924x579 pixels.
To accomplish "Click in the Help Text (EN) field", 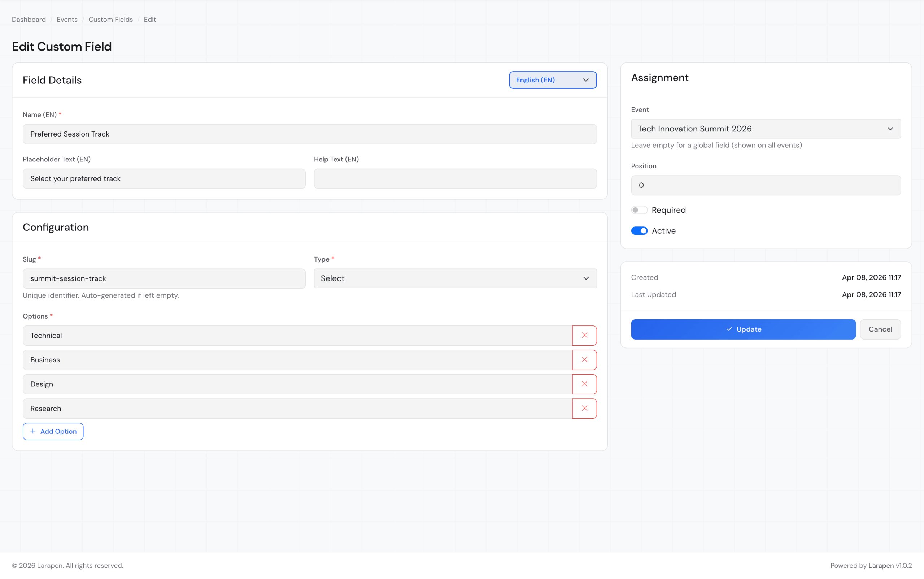I will [x=455, y=179].
